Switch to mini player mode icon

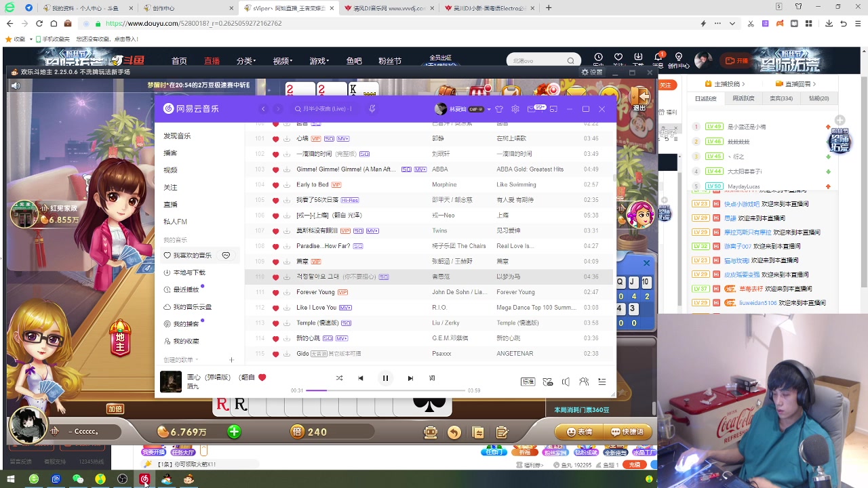click(x=553, y=109)
